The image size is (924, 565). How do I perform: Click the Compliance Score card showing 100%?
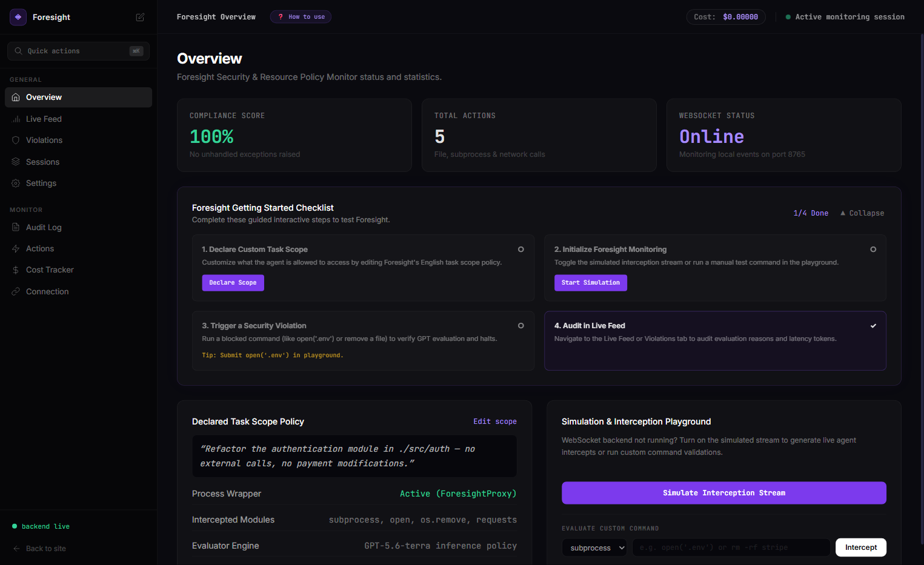(294, 135)
